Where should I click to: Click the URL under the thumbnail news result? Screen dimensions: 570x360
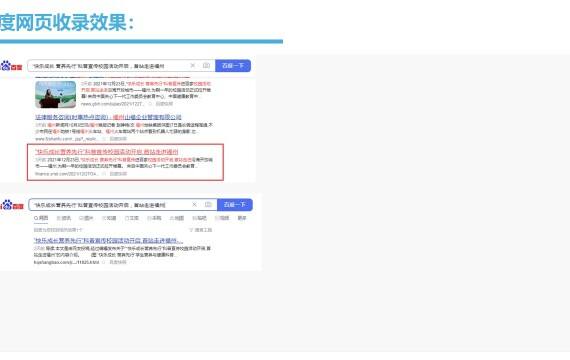[x=112, y=104]
